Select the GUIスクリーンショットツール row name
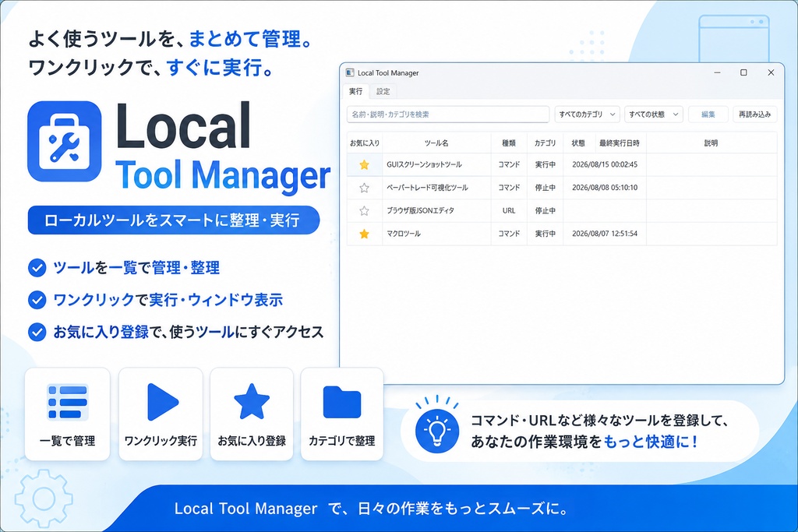The height and width of the screenshot is (532, 798). [425, 165]
